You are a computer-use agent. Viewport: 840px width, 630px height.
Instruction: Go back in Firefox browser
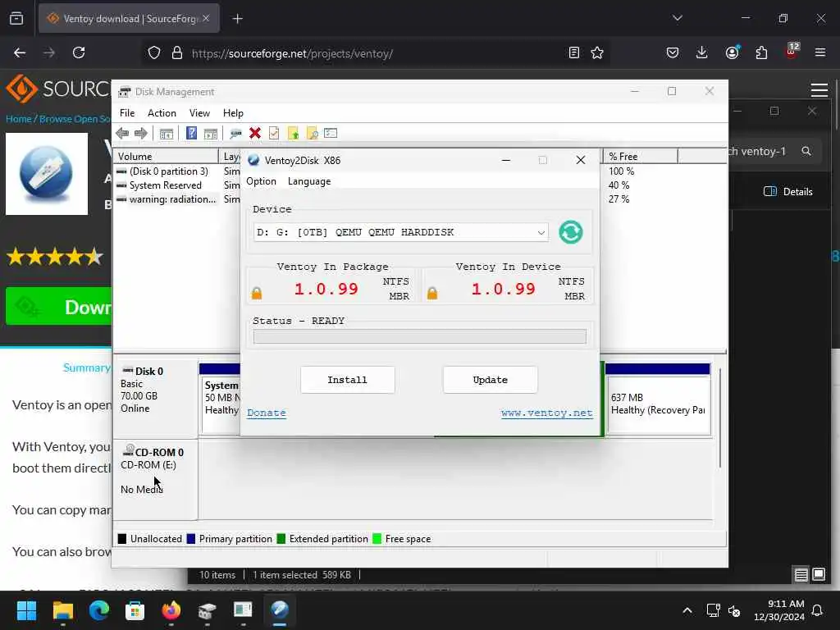pyautogui.click(x=20, y=52)
